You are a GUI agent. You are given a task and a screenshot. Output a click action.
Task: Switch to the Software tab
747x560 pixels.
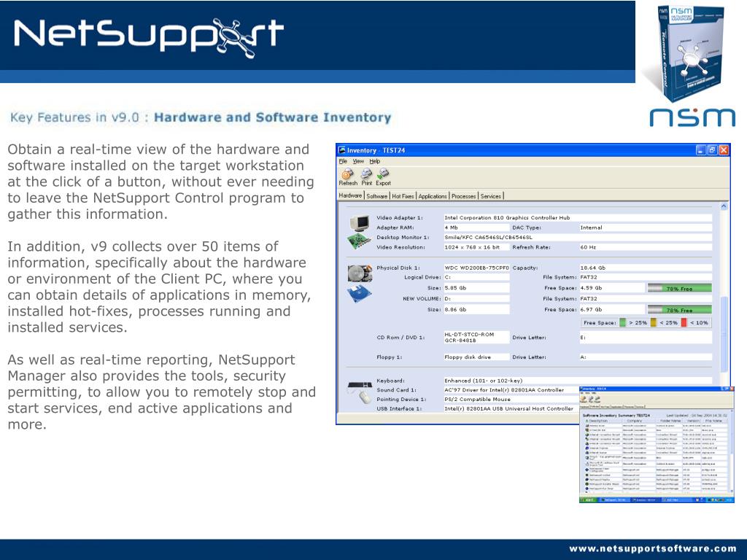pyautogui.click(x=377, y=196)
